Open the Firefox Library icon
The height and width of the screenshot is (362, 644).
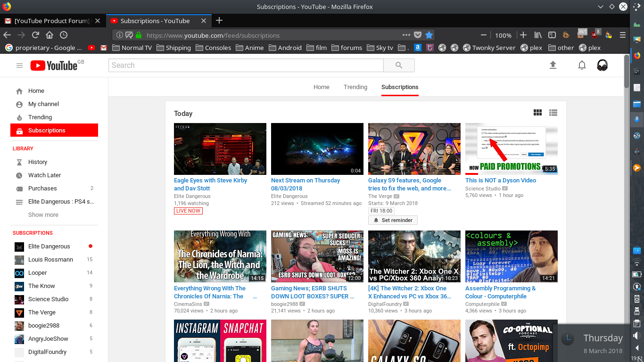(x=538, y=35)
